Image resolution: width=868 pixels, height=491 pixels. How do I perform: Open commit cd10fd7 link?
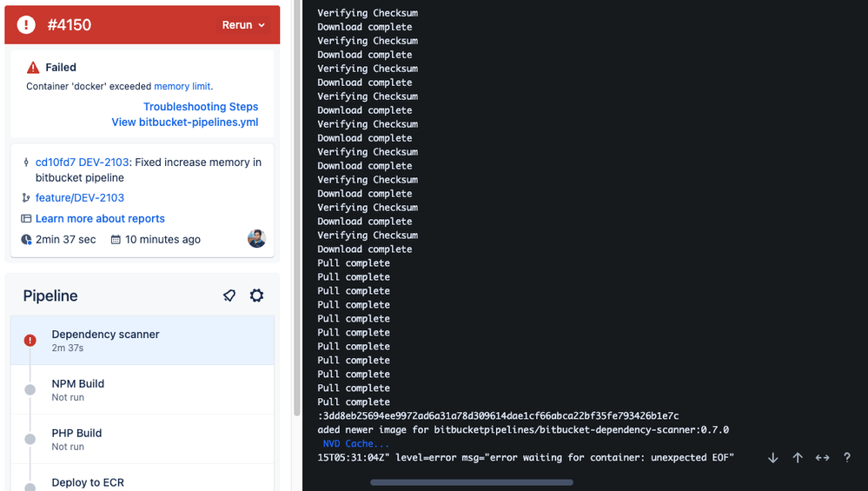56,163
